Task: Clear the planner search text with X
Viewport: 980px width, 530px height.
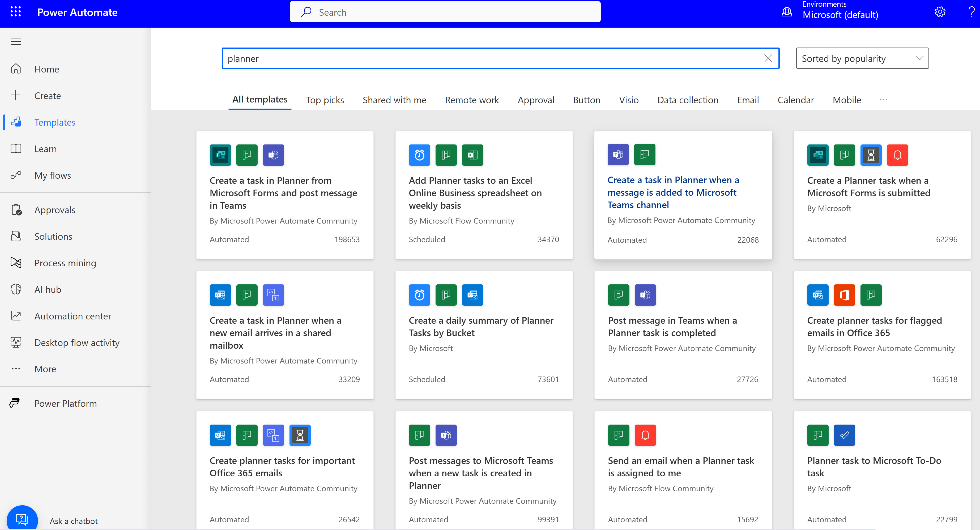Action: 768,58
